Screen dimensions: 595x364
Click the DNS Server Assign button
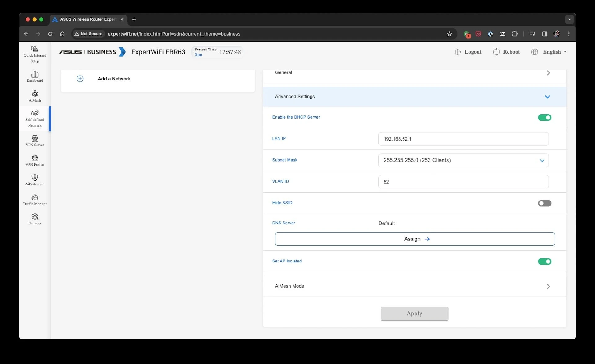[x=415, y=239]
